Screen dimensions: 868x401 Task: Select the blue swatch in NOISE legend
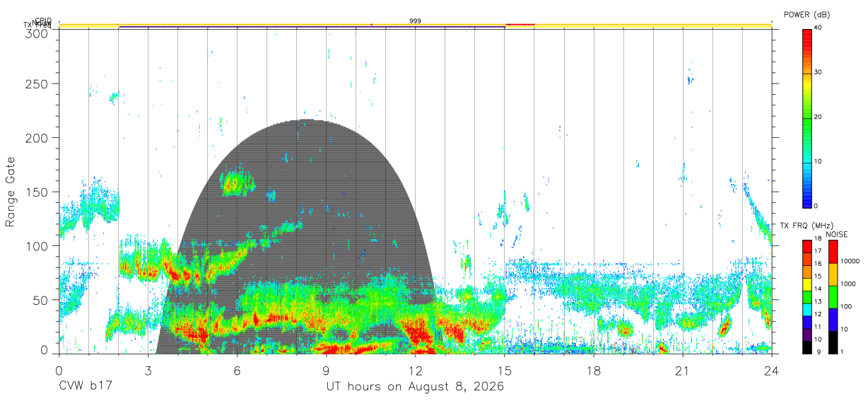click(x=833, y=320)
